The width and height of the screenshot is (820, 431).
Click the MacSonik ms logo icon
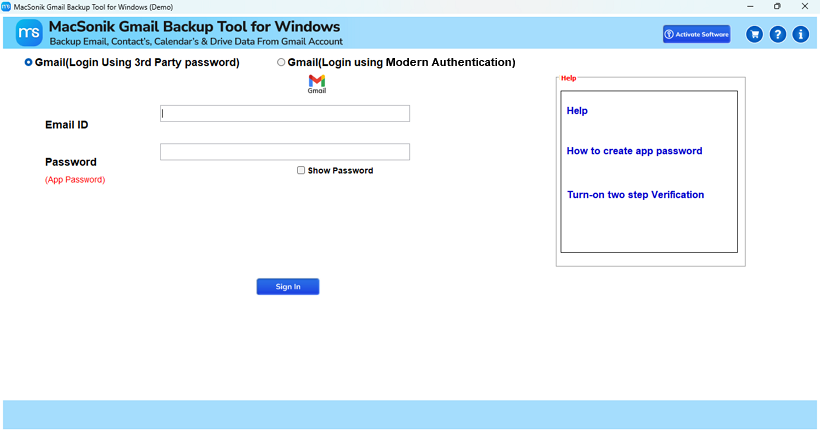[29, 33]
